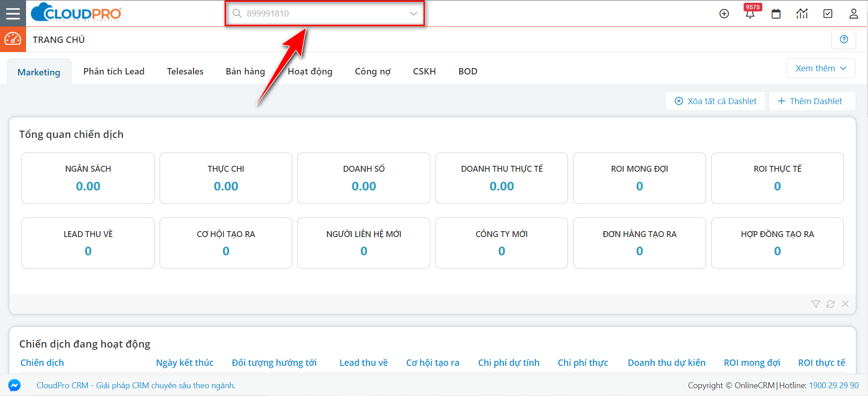Image resolution: width=868 pixels, height=396 pixels.
Task: Sort by Đối tượng hướng tới column
Action: (x=274, y=363)
